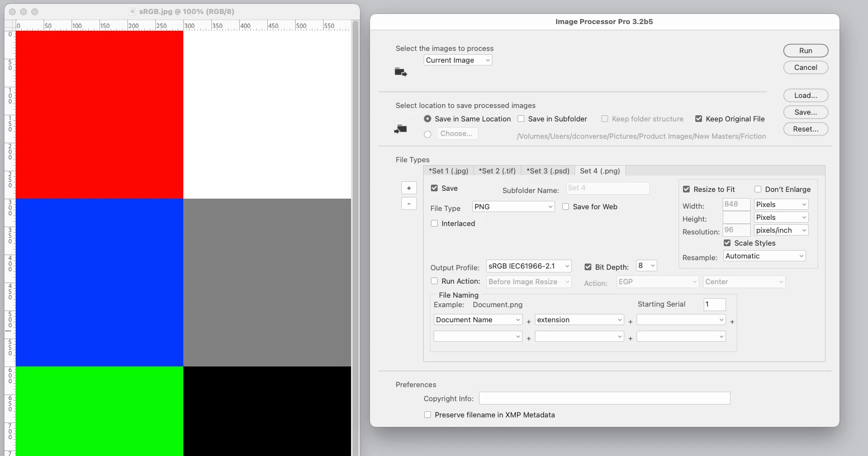Enable Save for Web checkbox
The width and height of the screenshot is (868, 456).
tap(566, 206)
